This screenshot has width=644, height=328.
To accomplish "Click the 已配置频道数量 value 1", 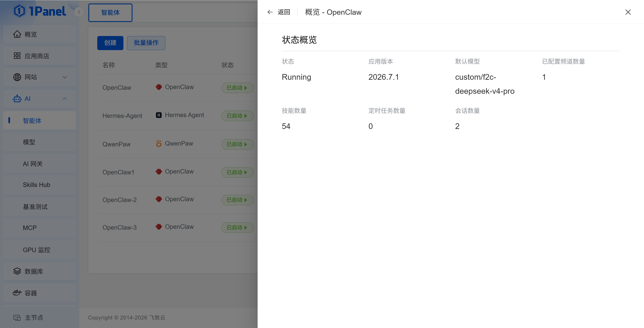I will [x=544, y=77].
